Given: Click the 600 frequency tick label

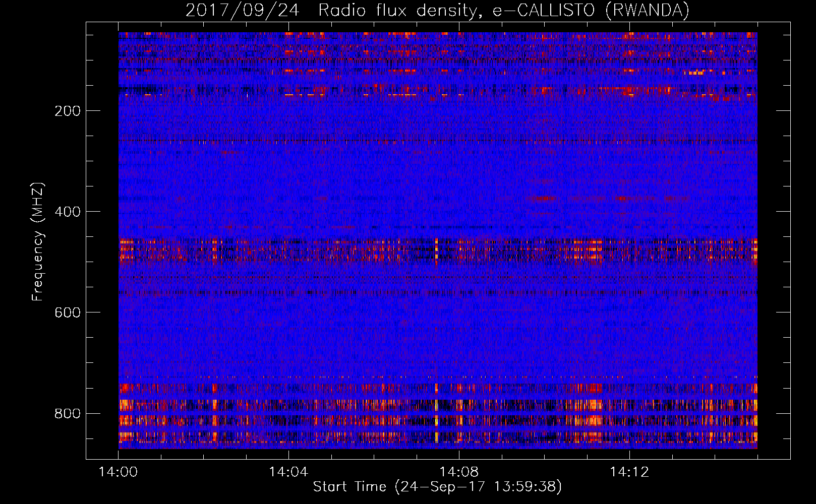Looking at the screenshot, I should click(x=68, y=312).
